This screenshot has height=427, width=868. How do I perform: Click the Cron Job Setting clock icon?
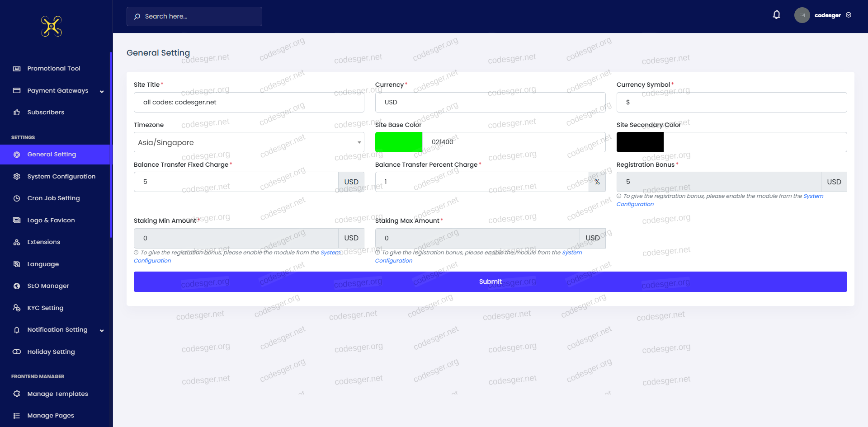[x=17, y=198]
